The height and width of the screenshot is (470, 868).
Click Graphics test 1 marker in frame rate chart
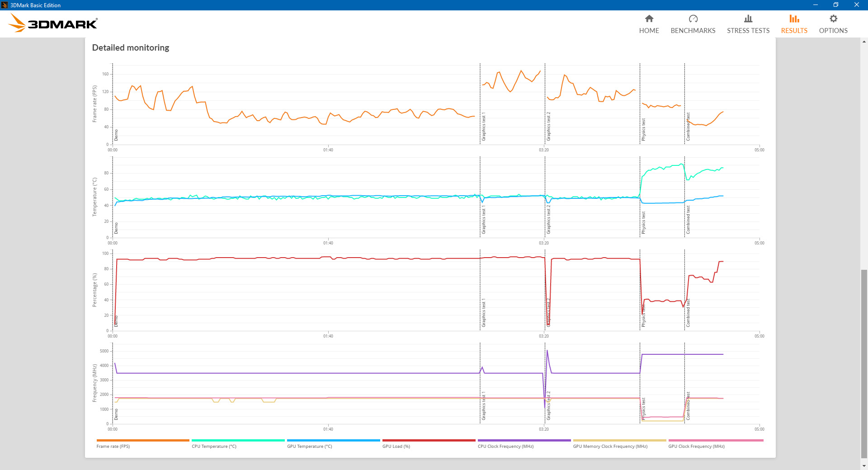(483, 127)
